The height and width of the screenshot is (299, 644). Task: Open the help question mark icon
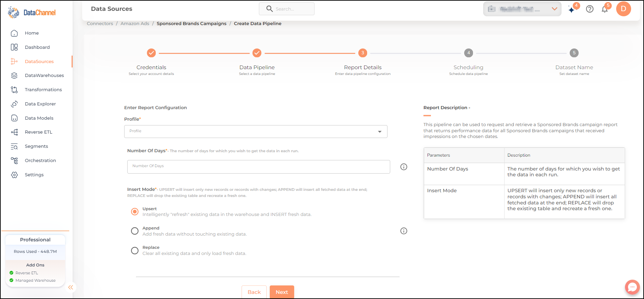tap(590, 9)
